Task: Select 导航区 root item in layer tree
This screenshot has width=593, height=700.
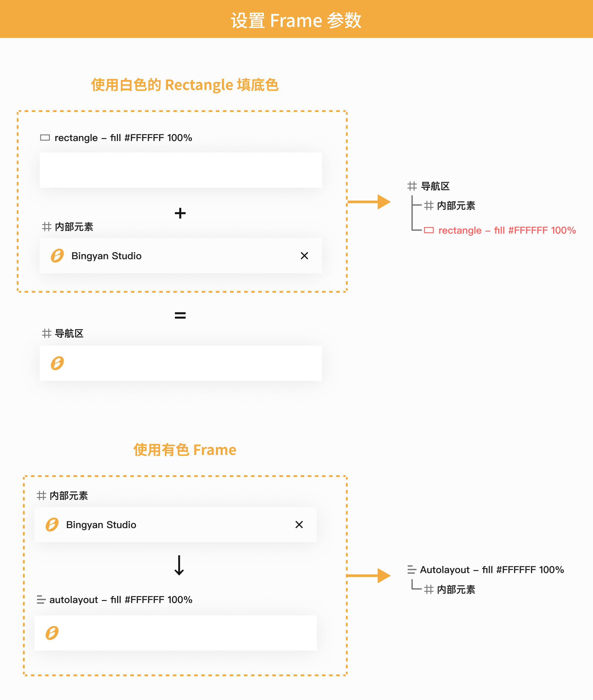Action: (435, 186)
